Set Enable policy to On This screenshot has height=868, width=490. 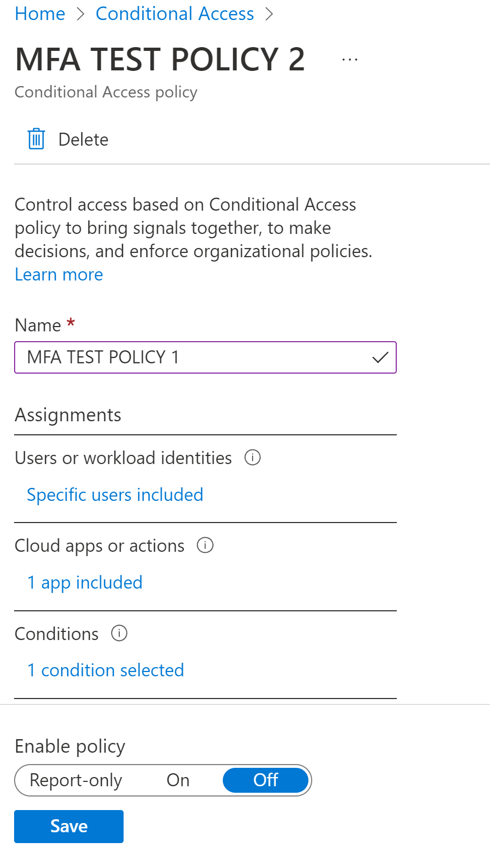click(x=178, y=780)
